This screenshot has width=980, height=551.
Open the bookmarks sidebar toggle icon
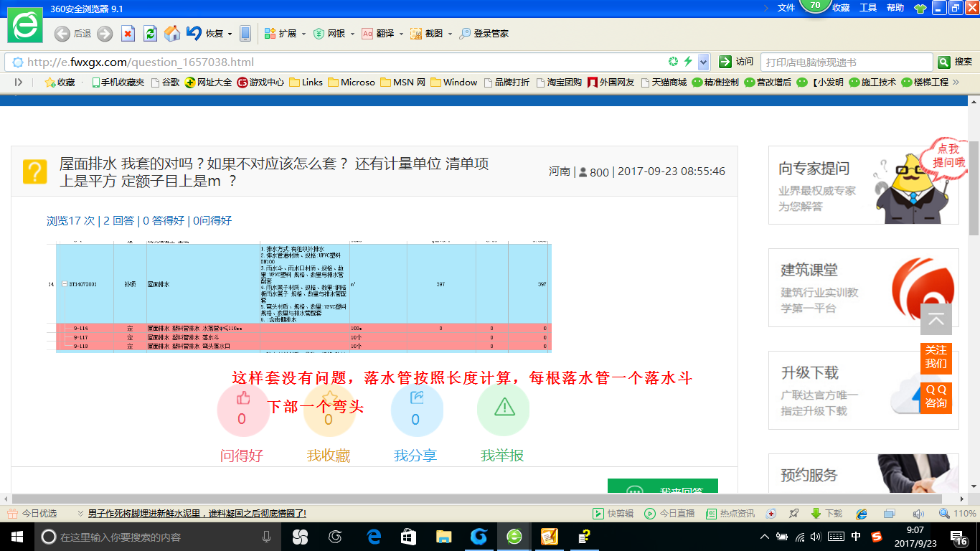pos(19,83)
